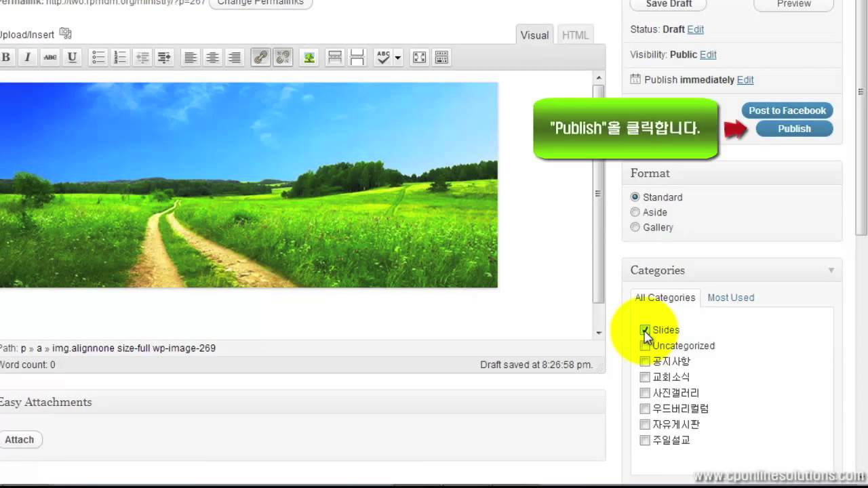Click the unlink icon
This screenshot has width=868, height=488.
[283, 58]
